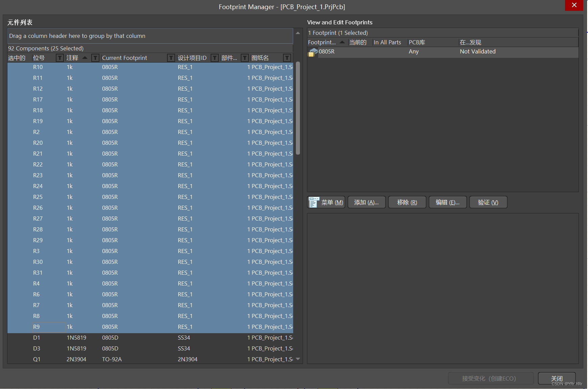Select component row R24
The image size is (588, 389).
(x=150, y=186)
